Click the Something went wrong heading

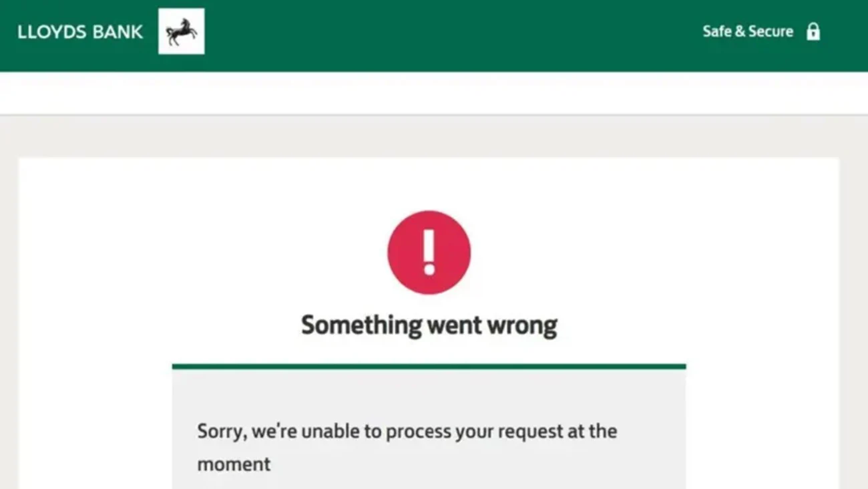(429, 325)
